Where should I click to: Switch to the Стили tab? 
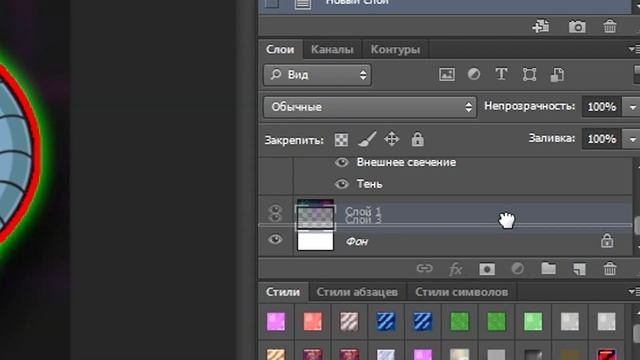pyautogui.click(x=283, y=292)
